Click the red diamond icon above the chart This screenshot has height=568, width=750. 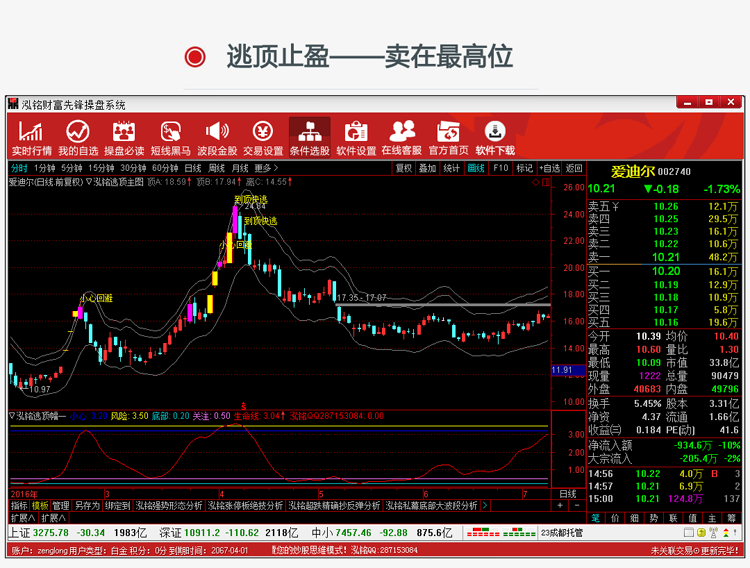pyautogui.click(x=536, y=182)
